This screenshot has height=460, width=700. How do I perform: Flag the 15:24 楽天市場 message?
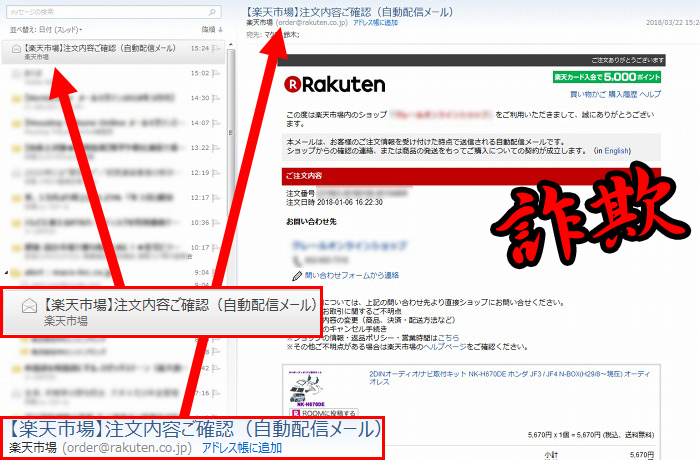[217, 48]
